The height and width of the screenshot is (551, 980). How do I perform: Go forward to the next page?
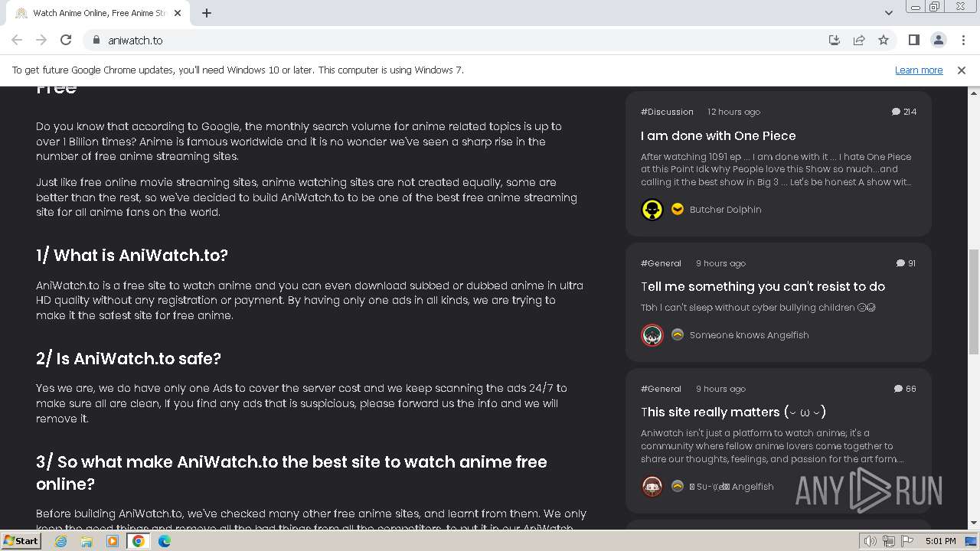pyautogui.click(x=41, y=40)
